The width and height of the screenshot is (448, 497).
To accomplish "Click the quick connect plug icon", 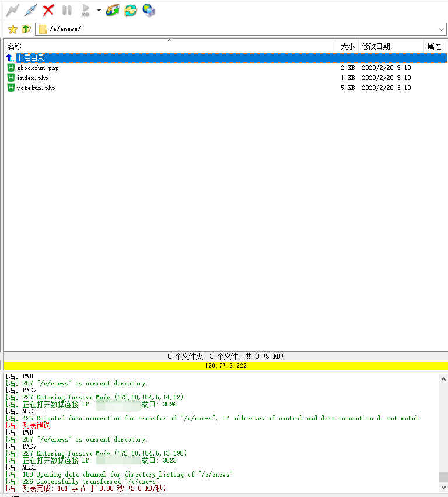I will click(x=30, y=10).
